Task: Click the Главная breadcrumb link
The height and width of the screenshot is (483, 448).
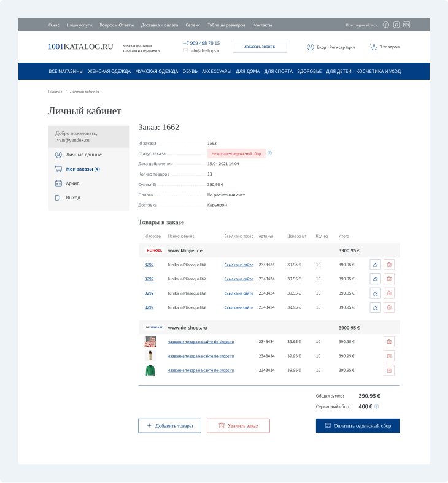Action: [x=55, y=91]
